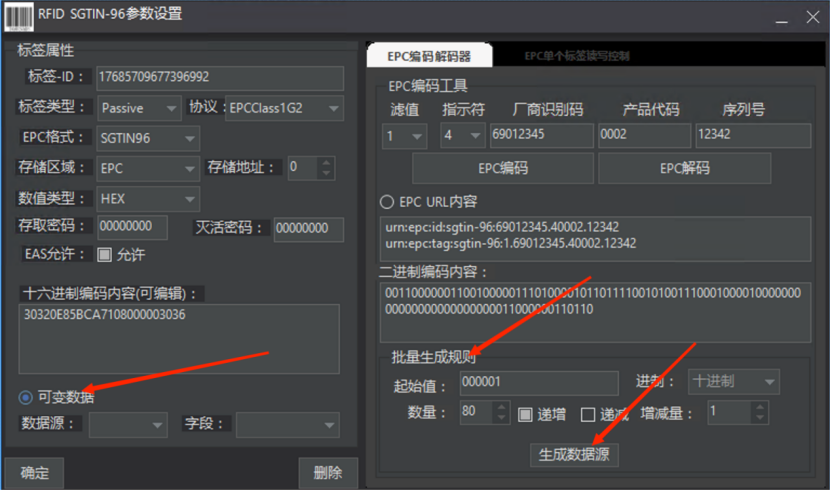
Task: Click the EPC编码 button
Action: coord(503,168)
